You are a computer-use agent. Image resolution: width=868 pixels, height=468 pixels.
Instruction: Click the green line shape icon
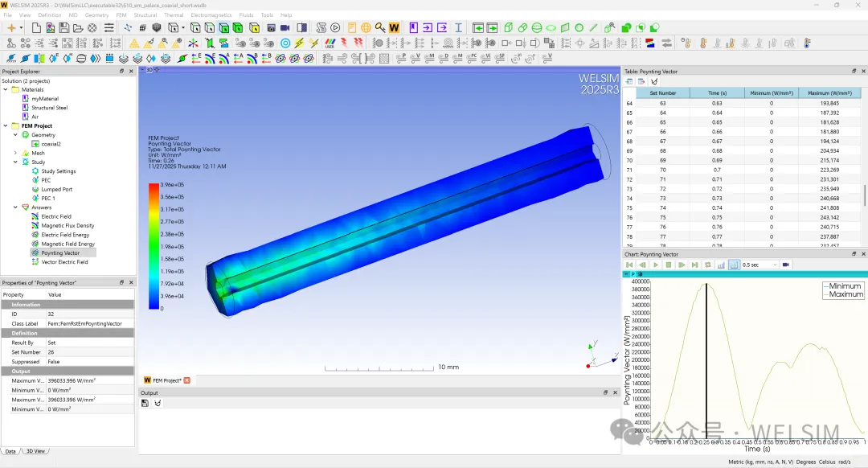coord(593,27)
